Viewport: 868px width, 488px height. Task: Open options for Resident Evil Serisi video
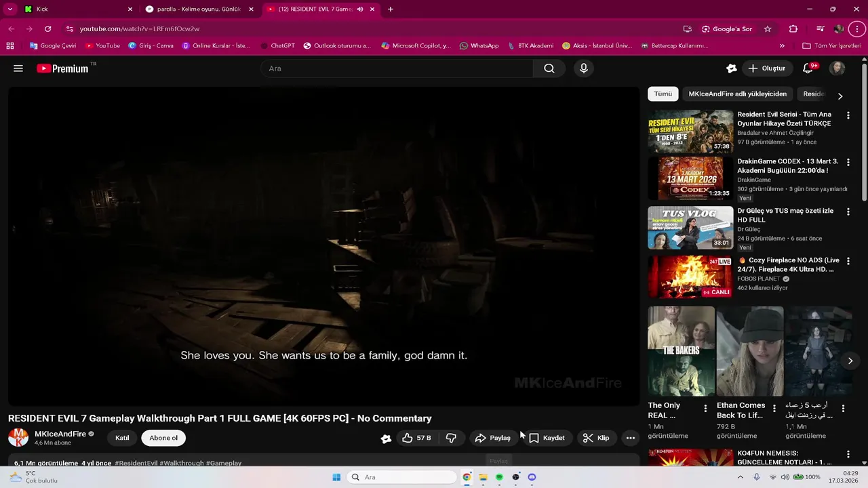(848, 116)
